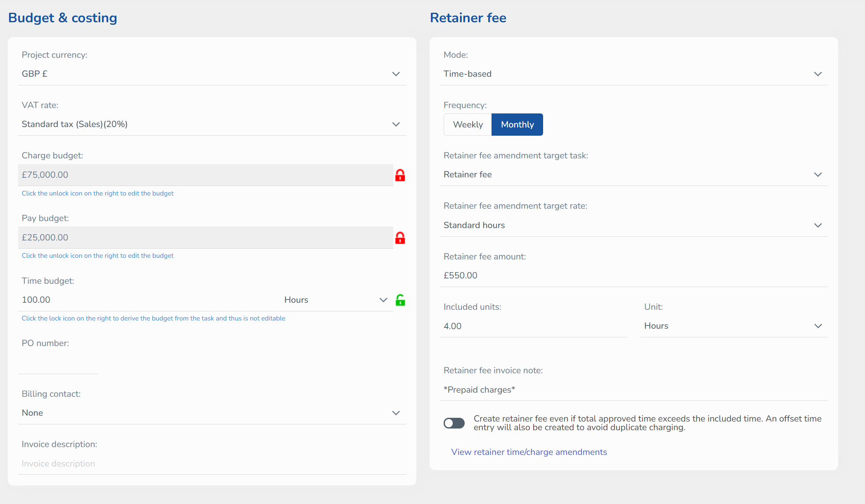
Task: Unlock the Charge budget with red lock icon
Action: [x=400, y=175]
